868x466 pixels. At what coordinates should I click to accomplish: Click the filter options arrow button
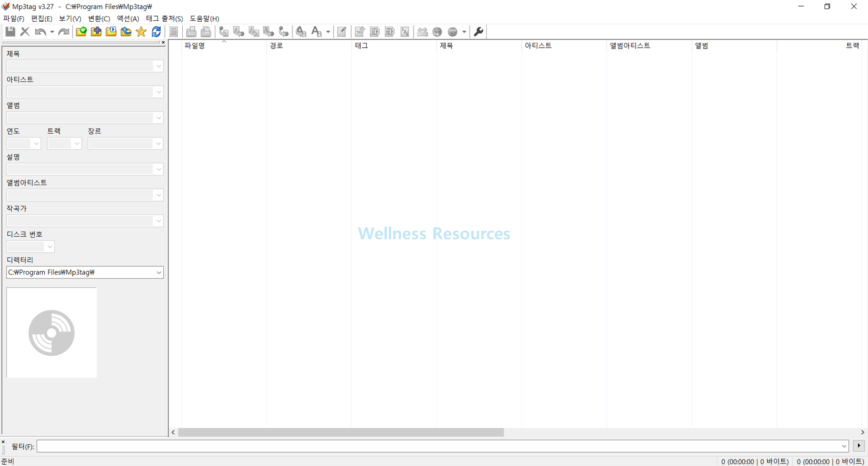point(858,446)
